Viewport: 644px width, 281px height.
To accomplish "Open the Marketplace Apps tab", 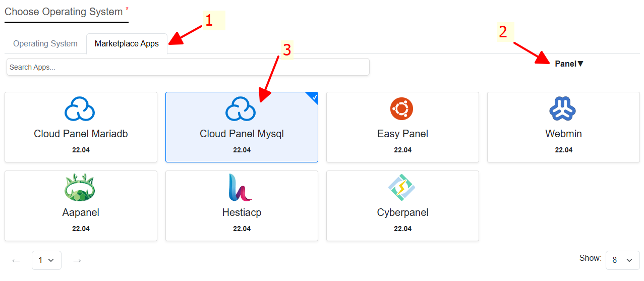I will pyautogui.click(x=127, y=43).
